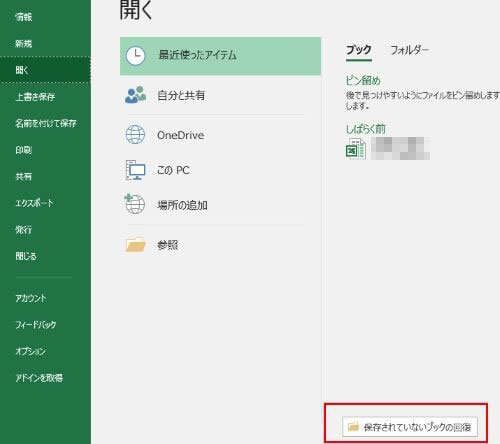
Task: Choose 名前を付けて保存 in the sidebar
Action: (46, 123)
